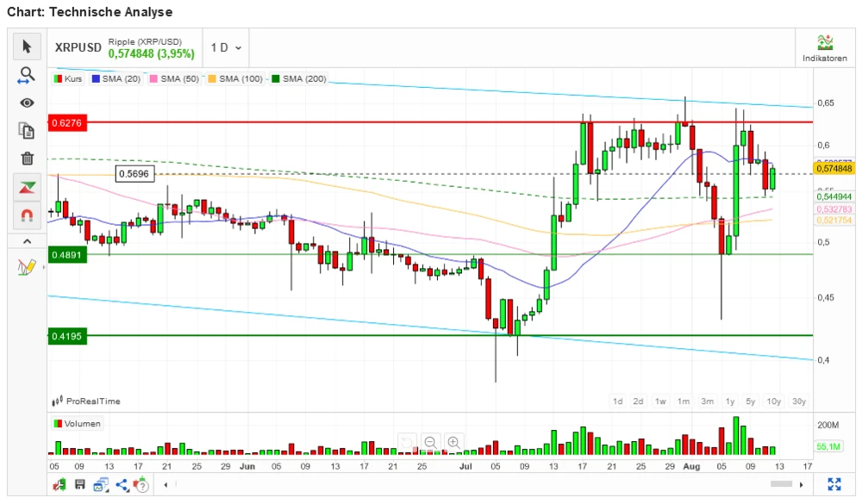Click the 0,544944 SMA value label
Screen dimensions: 862x504
[x=834, y=196]
